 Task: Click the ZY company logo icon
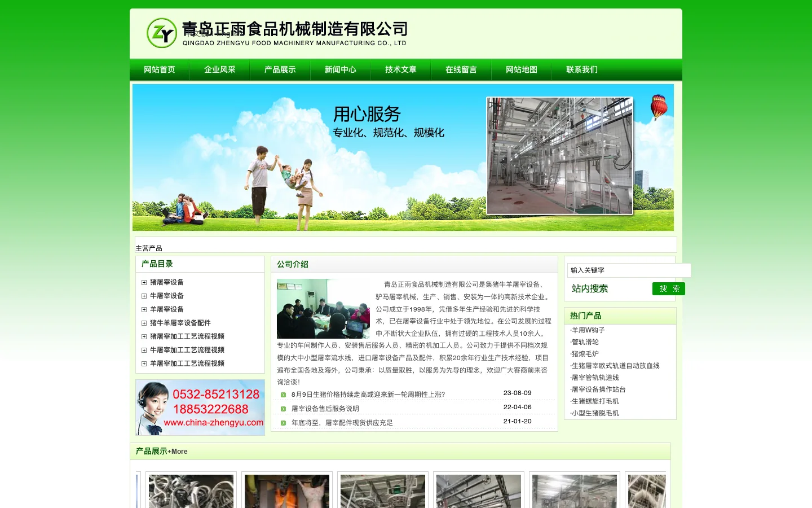(x=162, y=33)
